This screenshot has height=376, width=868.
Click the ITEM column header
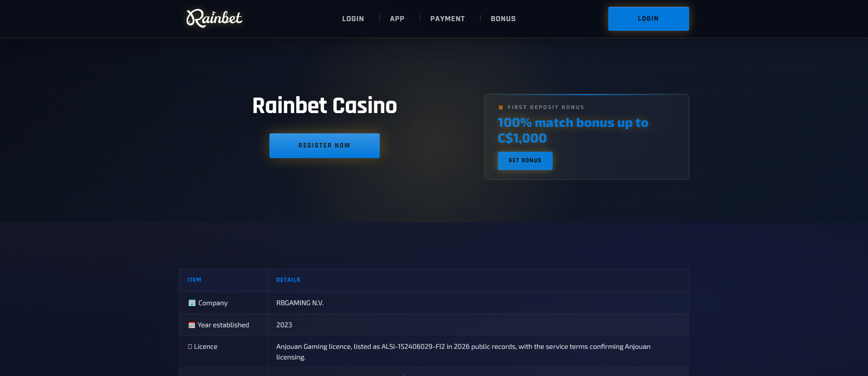pyautogui.click(x=194, y=280)
